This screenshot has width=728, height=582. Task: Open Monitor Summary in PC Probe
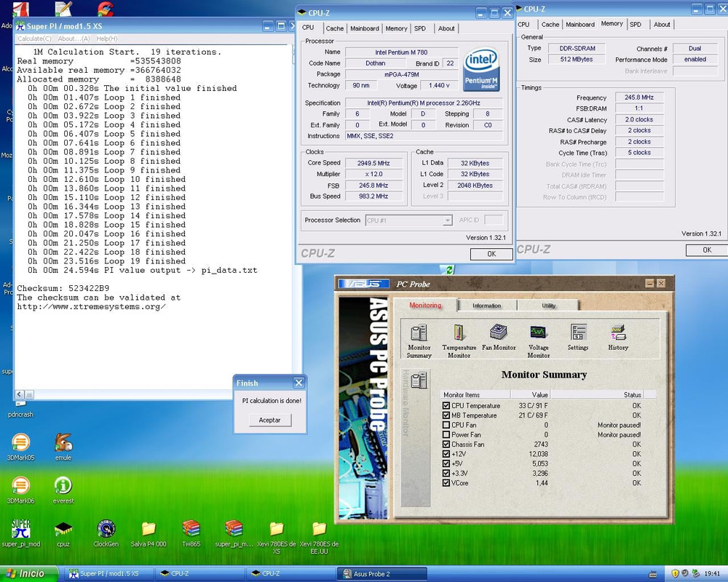click(419, 340)
